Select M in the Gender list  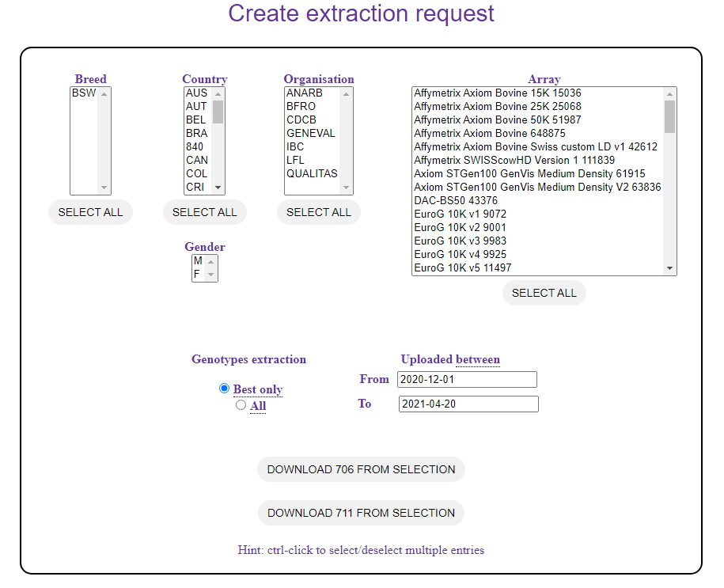pyautogui.click(x=198, y=261)
